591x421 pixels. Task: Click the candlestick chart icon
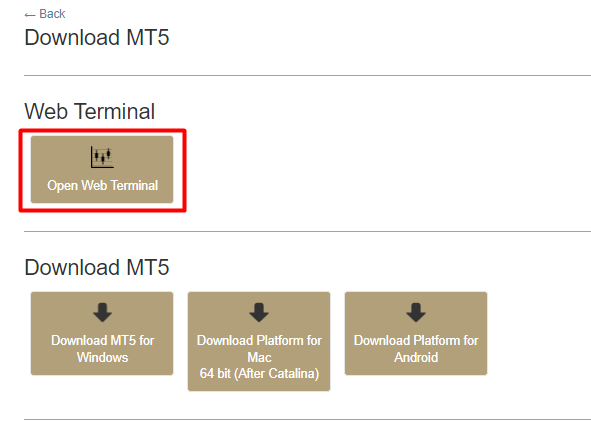click(x=102, y=157)
